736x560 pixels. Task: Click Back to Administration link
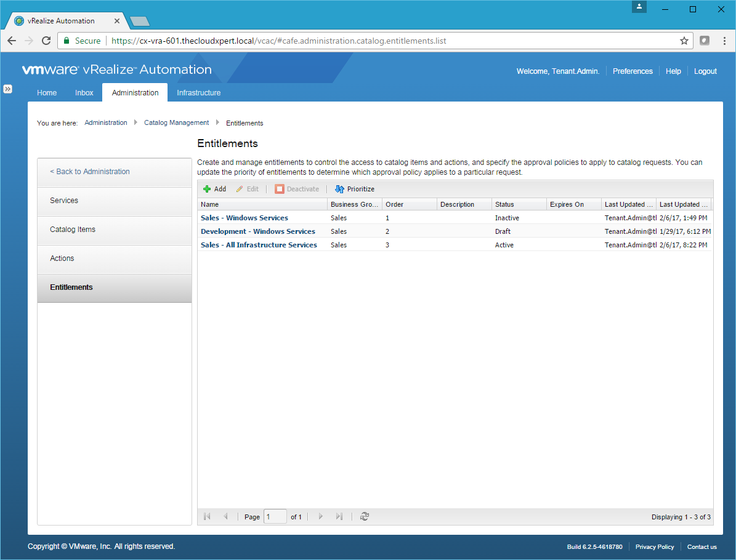[90, 172]
